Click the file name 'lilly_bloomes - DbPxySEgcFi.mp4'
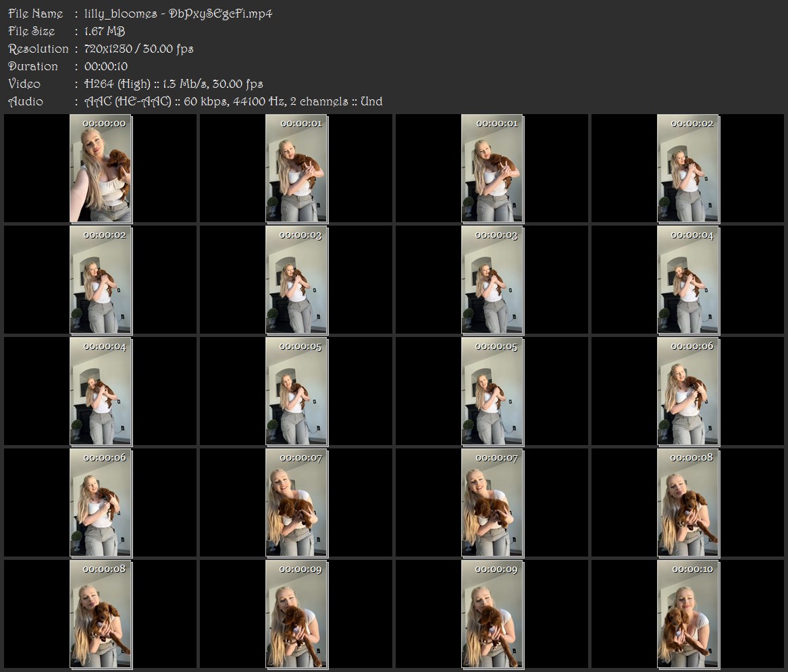The height and width of the screenshot is (672, 788). (178, 14)
